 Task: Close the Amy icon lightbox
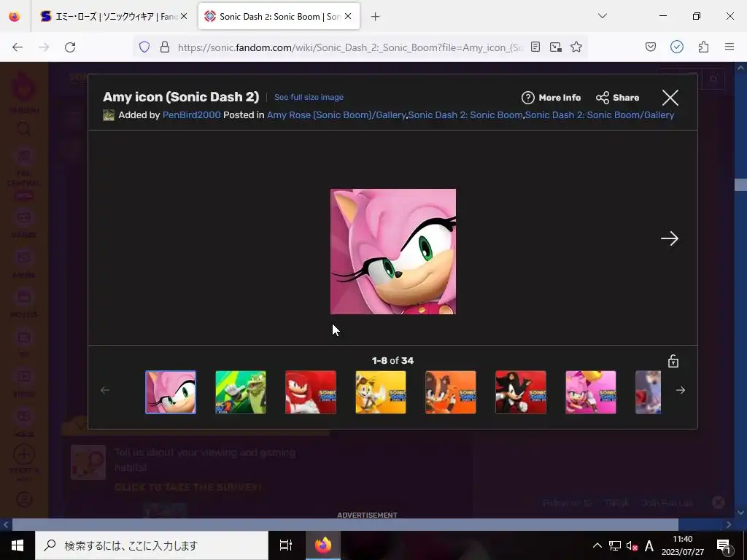tap(670, 98)
